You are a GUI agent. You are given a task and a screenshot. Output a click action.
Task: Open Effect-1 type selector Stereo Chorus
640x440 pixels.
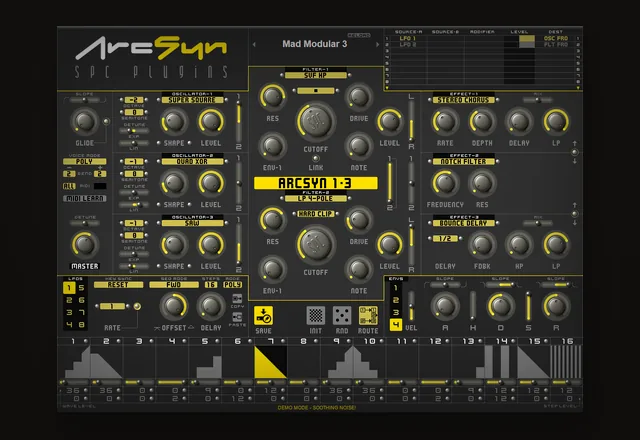[463, 100]
